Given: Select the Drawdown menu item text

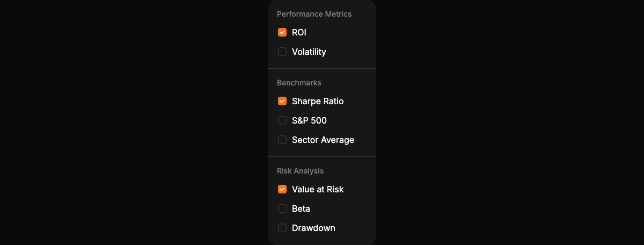Looking at the screenshot, I should click(x=313, y=228).
